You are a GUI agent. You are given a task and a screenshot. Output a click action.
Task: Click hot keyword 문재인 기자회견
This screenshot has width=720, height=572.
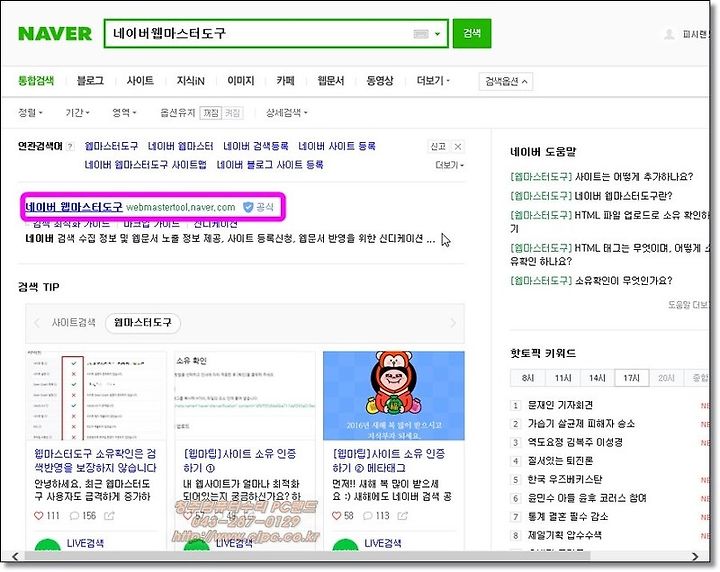[560, 405]
